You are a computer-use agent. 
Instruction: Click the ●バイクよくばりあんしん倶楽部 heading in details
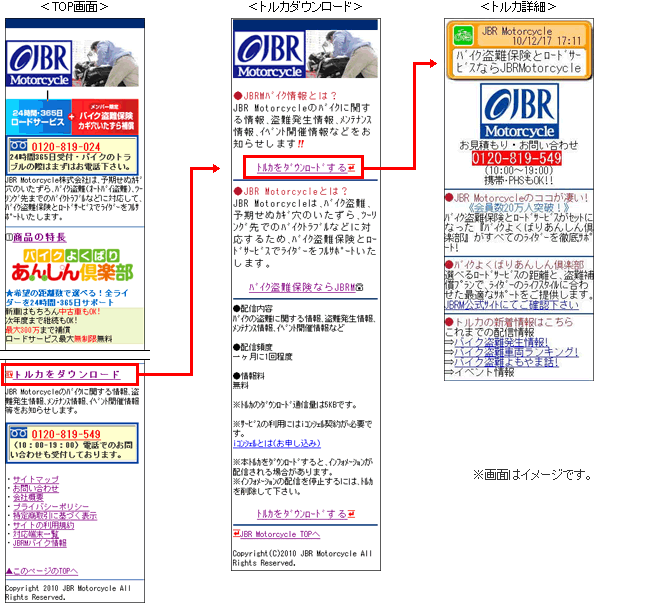(x=514, y=264)
